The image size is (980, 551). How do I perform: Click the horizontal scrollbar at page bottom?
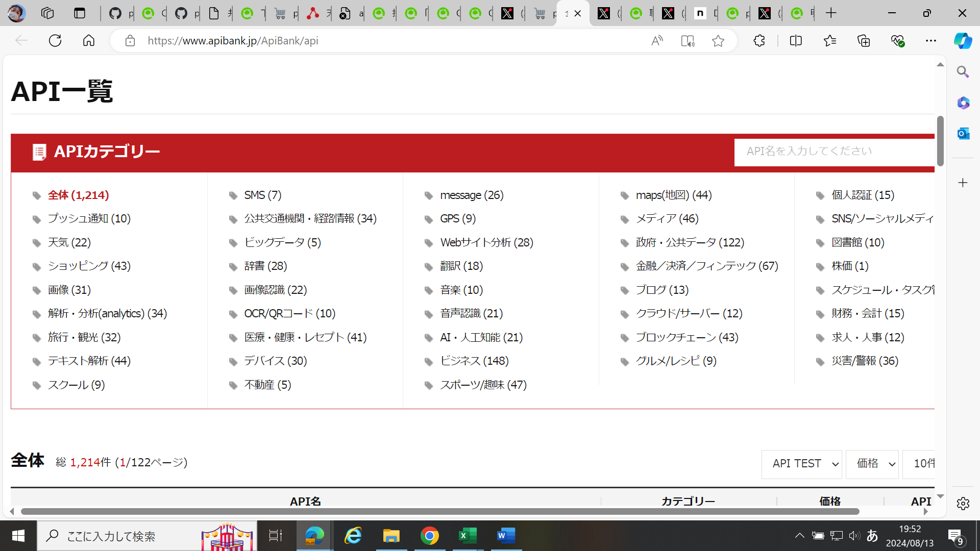coord(439,511)
